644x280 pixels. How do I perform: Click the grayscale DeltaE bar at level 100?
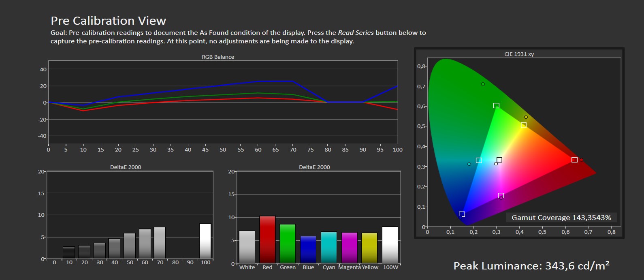[x=205, y=241]
